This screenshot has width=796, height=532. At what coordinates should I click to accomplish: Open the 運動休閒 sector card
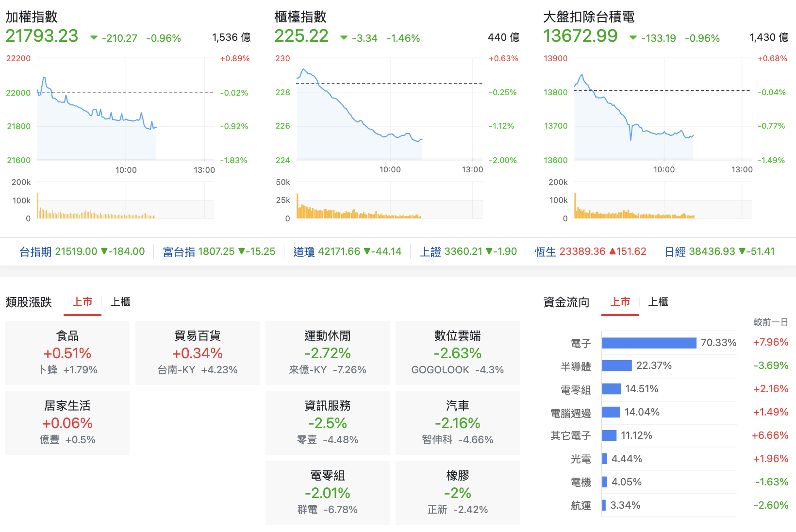click(328, 353)
